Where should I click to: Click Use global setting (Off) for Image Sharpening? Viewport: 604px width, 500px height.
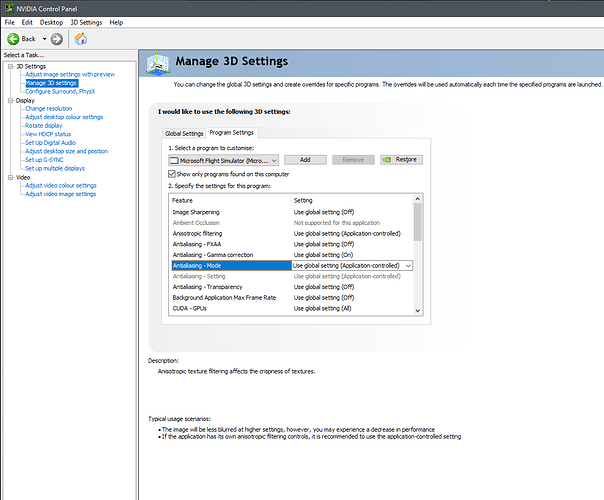pyautogui.click(x=324, y=212)
